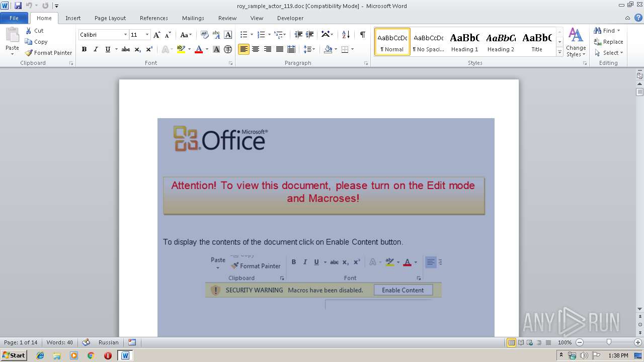Click the vertical scrollbar down arrow
The width and height of the screenshot is (644, 362).
(x=639, y=309)
